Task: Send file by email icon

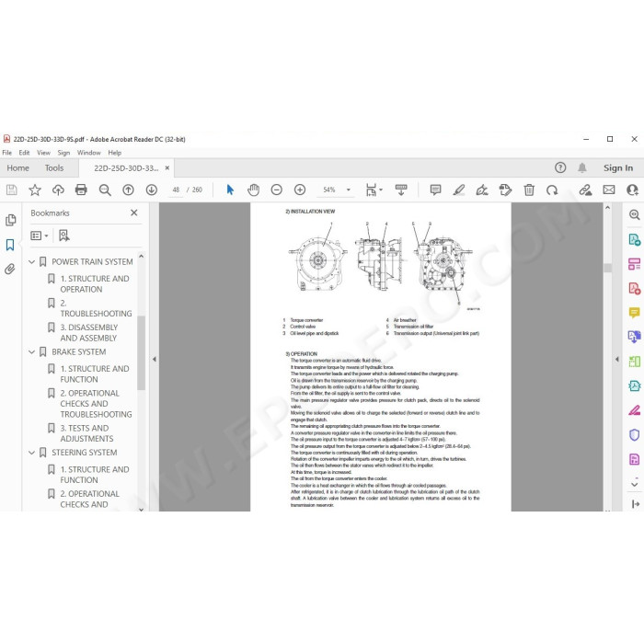Action: pyautogui.click(x=609, y=190)
